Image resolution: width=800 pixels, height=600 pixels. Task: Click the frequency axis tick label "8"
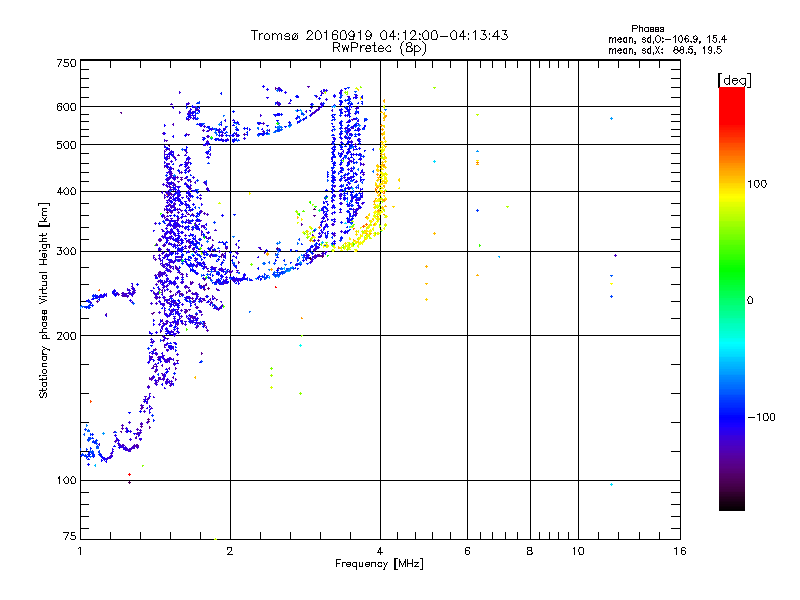coord(530,551)
